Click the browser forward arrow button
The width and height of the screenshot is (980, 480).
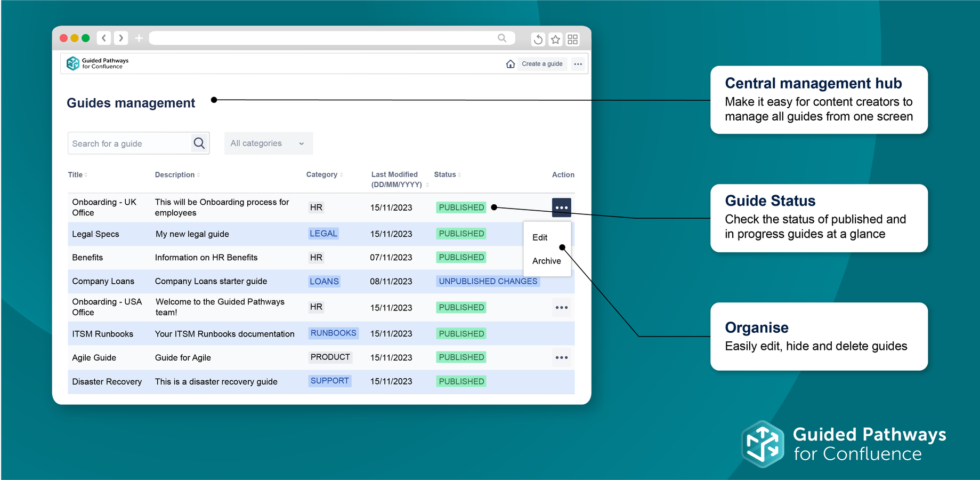121,38
